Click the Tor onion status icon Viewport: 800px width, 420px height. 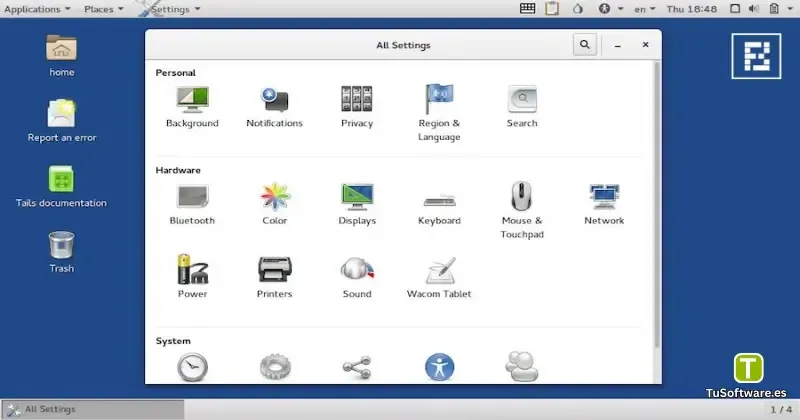point(578,9)
